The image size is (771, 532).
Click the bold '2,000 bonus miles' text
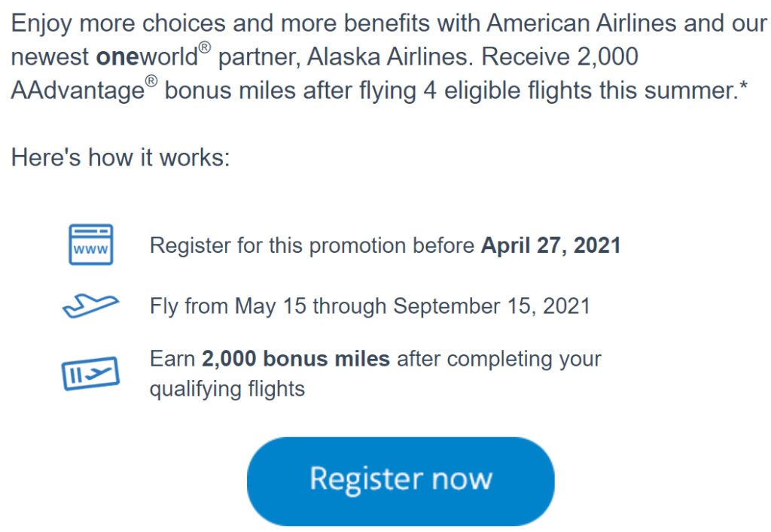point(296,359)
